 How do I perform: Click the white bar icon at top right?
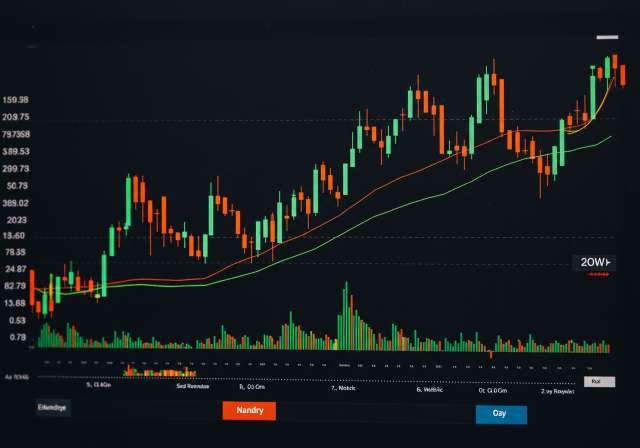pos(607,38)
